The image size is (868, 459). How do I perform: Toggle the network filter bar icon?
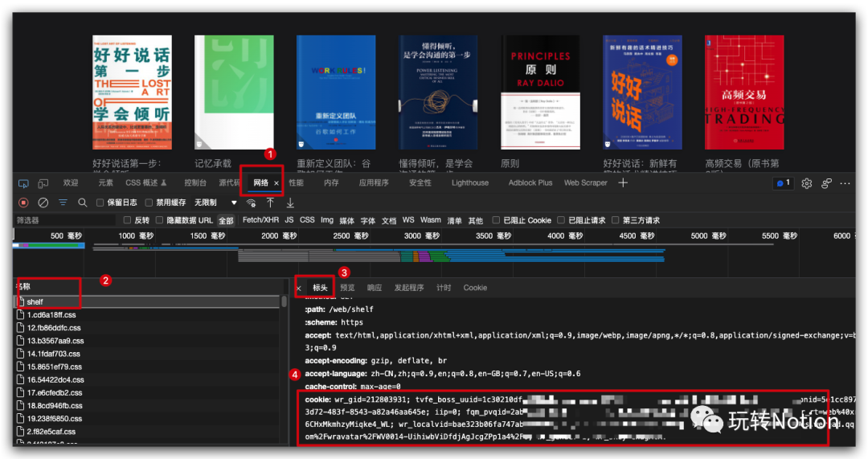point(63,203)
